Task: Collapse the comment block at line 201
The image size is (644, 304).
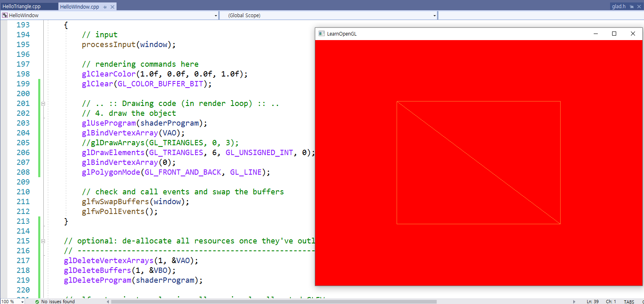Action: [x=43, y=104]
